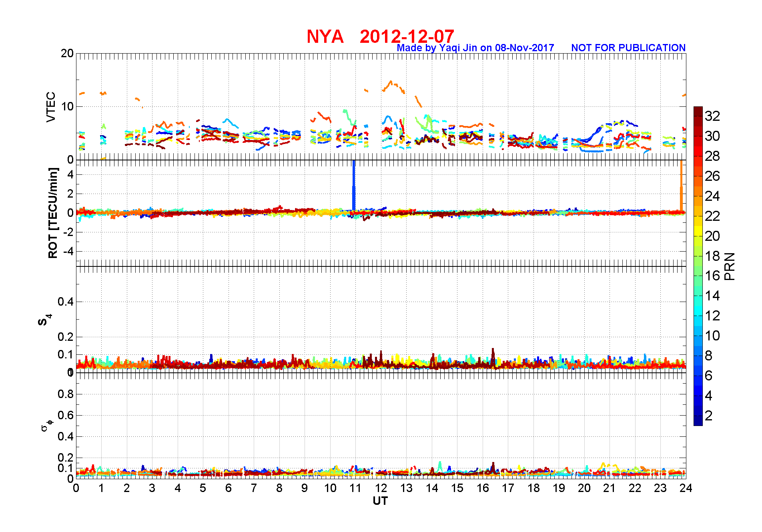Click the teal sigma phi peak near 14.3 UT
This screenshot has width=762, height=532.
click(x=440, y=466)
